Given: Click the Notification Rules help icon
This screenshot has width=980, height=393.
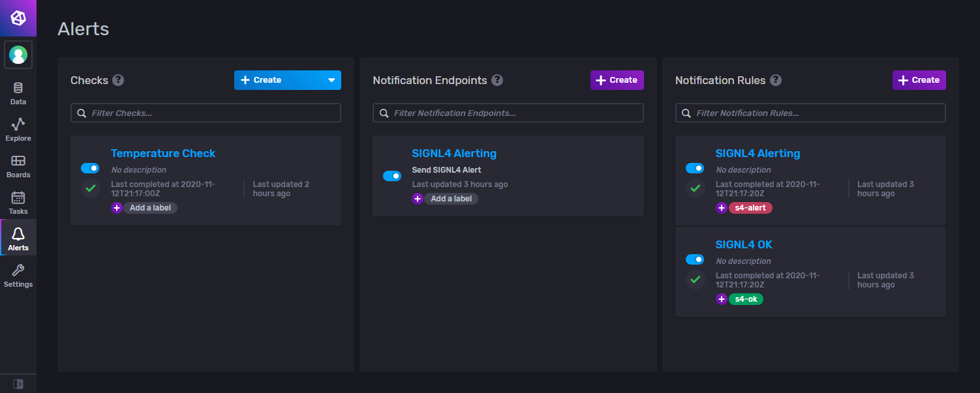Looking at the screenshot, I should coord(776,80).
